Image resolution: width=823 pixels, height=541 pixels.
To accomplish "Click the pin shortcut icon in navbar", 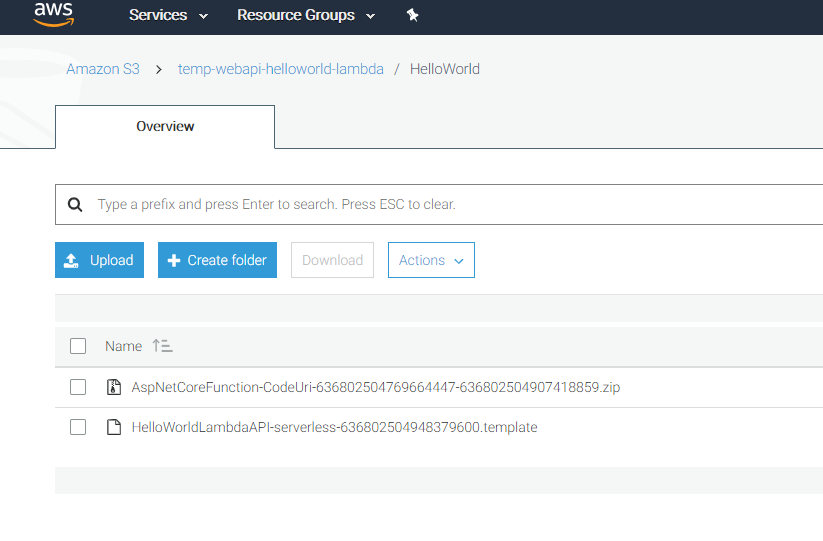I will [413, 15].
